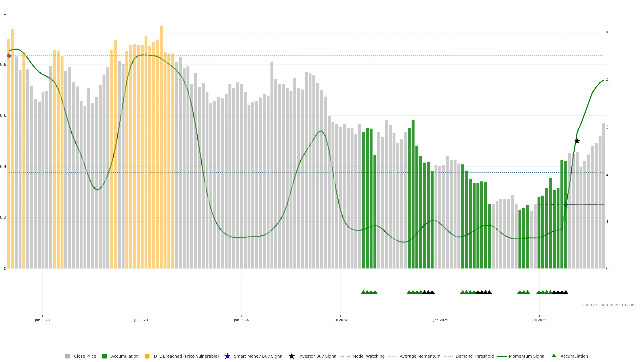Click the black star icon in legend
Viewport: 644px width, 362px height.
pyautogui.click(x=291, y=356)
